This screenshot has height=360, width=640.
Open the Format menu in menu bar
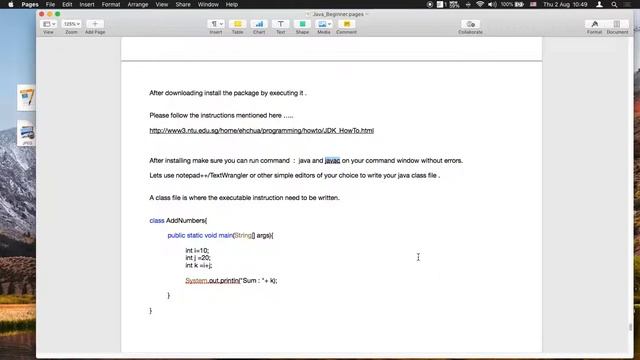(x=111, y=4)
